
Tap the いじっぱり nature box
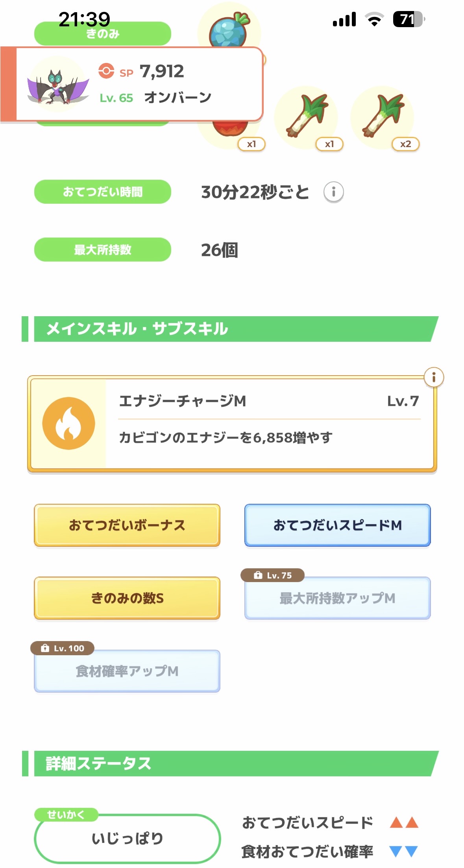pos(127,838)
